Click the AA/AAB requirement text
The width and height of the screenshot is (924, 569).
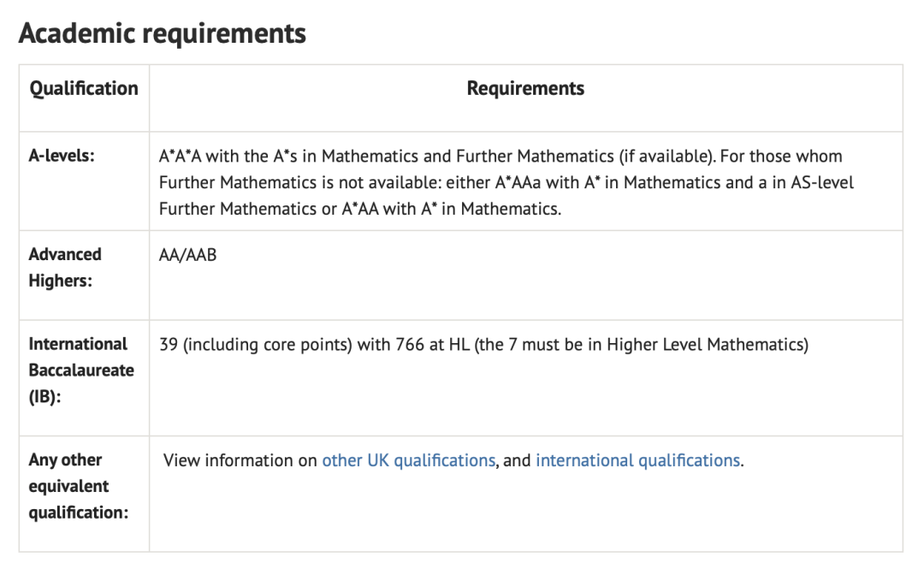point(187,254)
